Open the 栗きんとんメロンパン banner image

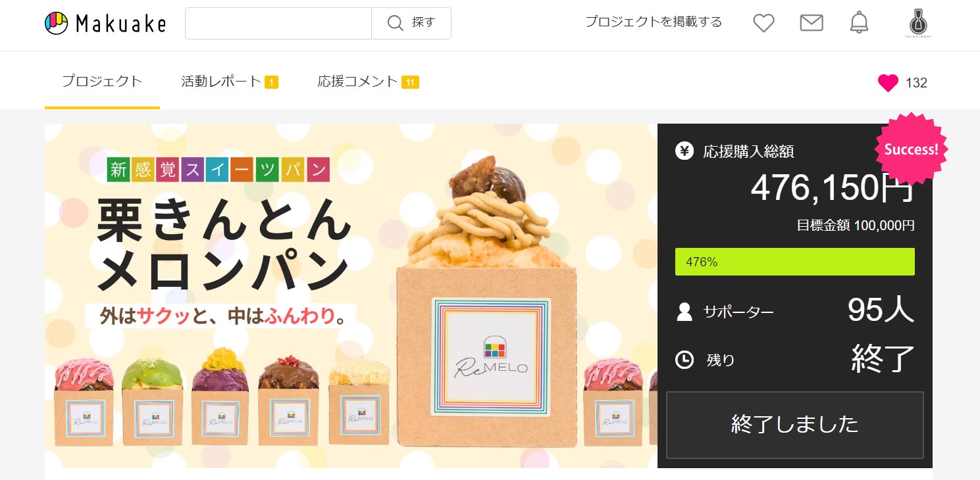[x=351, y=296]
